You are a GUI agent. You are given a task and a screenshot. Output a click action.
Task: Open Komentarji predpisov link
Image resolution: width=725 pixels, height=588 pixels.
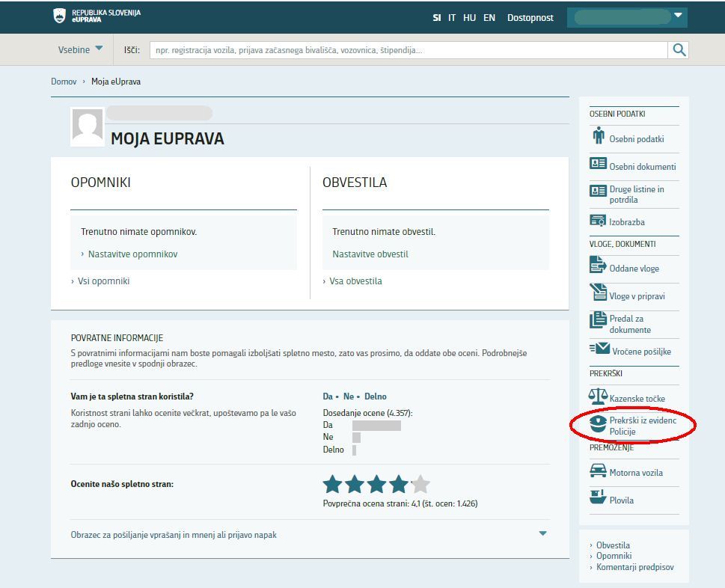pyautogui.click(x=634, y=567)
